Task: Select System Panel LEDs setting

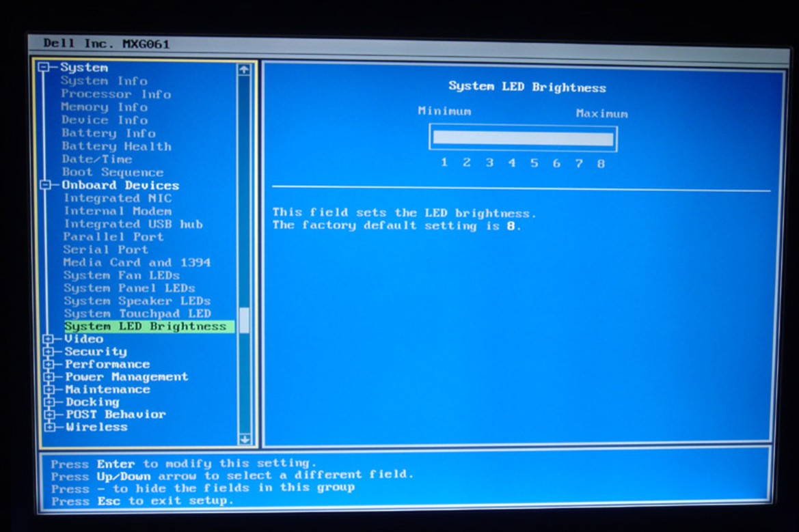Action: point(129,288)
